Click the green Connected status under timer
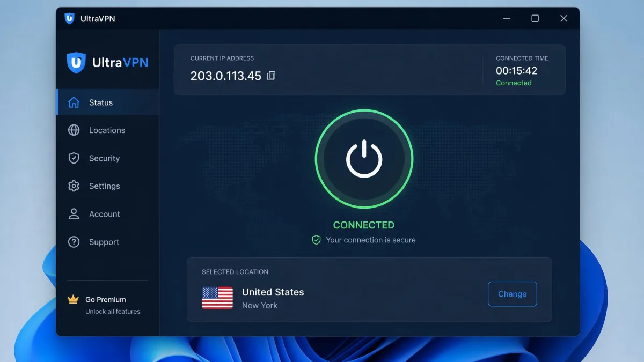The image size is (644, 362). point(514,83)
